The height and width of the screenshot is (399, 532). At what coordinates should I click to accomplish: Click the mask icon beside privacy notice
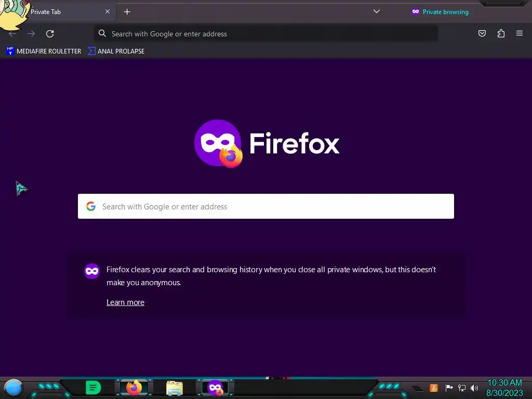click(92, 271)
